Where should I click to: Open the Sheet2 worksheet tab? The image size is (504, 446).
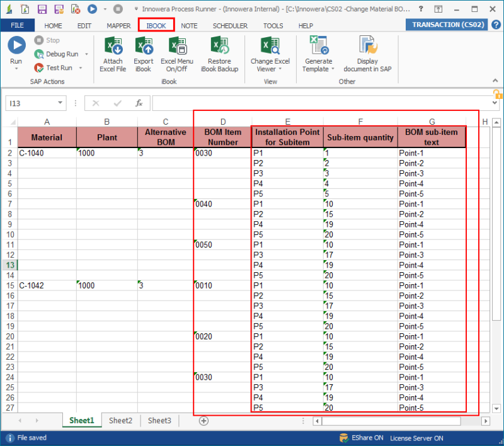120,420
